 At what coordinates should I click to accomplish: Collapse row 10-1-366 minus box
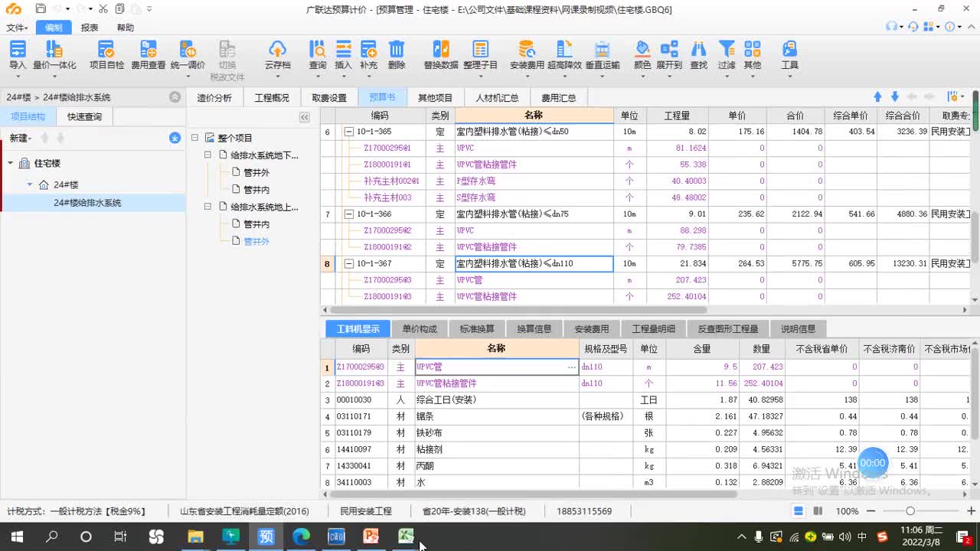click(349, 214)
